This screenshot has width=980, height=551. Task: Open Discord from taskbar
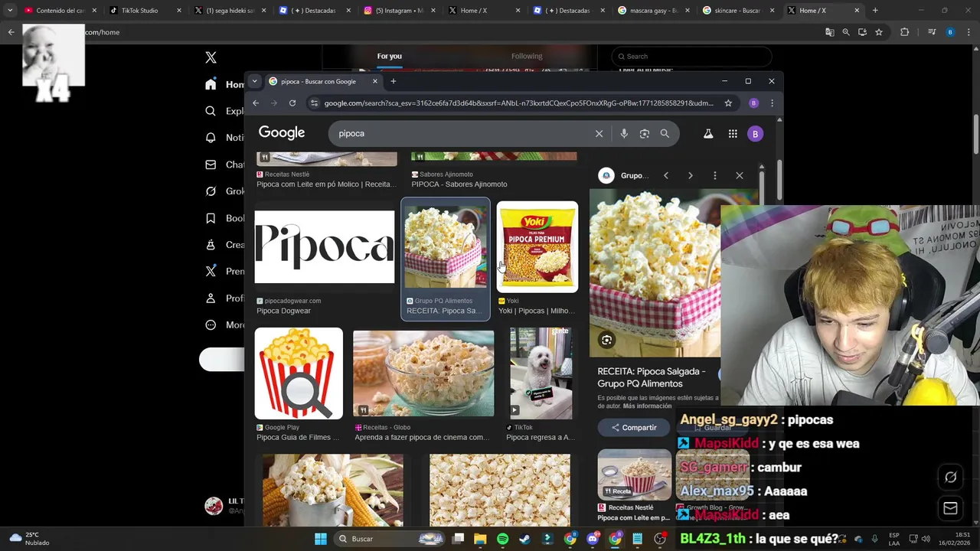click(x=593, y=539)
